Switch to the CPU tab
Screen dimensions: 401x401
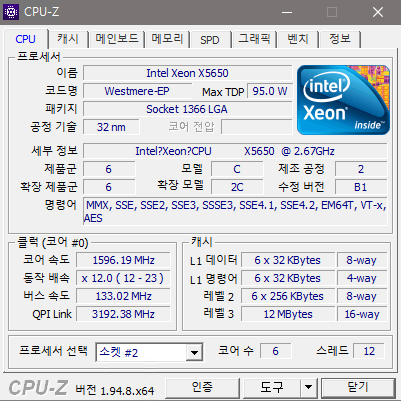click(x=25, y=39)
